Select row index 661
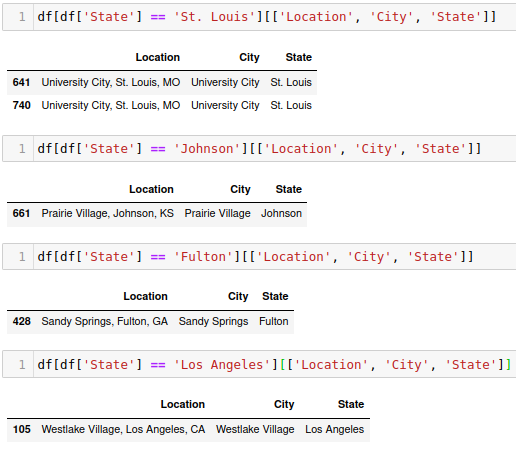The height and width of the screenshot is (449, 516). click(x=22, y=213)
